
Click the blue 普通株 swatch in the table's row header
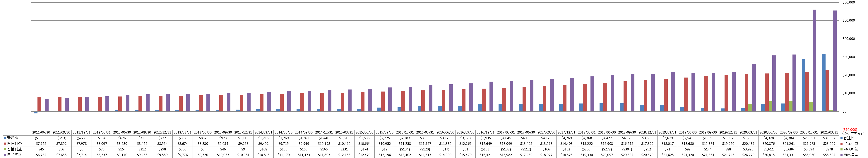pos(5,138)
